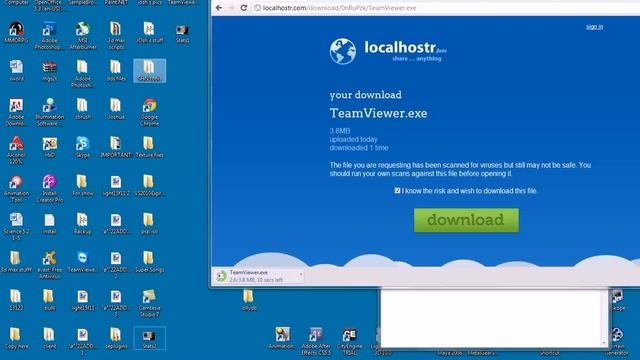Reload the page with the refresh icon
Viewport: 640px width, 360px height.
[x=244, y=8]
